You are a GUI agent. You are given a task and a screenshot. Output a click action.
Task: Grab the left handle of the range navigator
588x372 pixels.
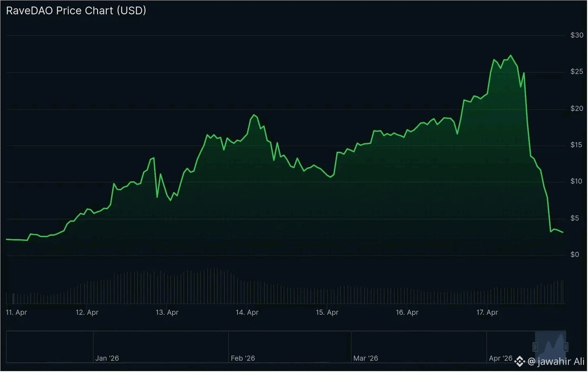[x=535, y=347]
